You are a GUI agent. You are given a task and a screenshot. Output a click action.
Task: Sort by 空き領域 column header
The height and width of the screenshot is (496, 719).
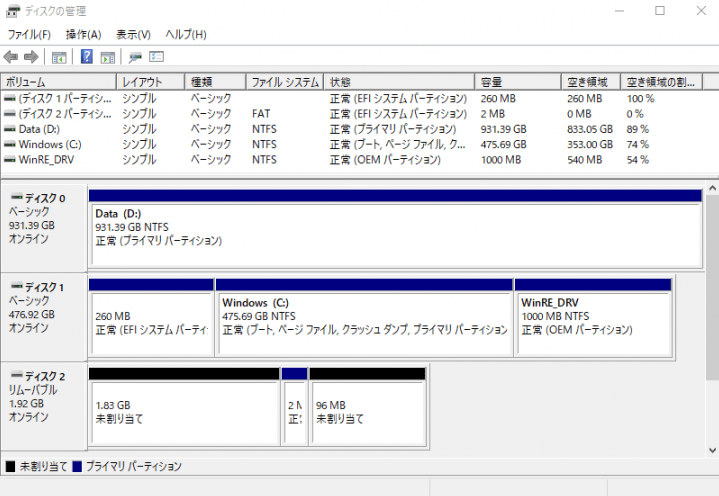(591, 82)
